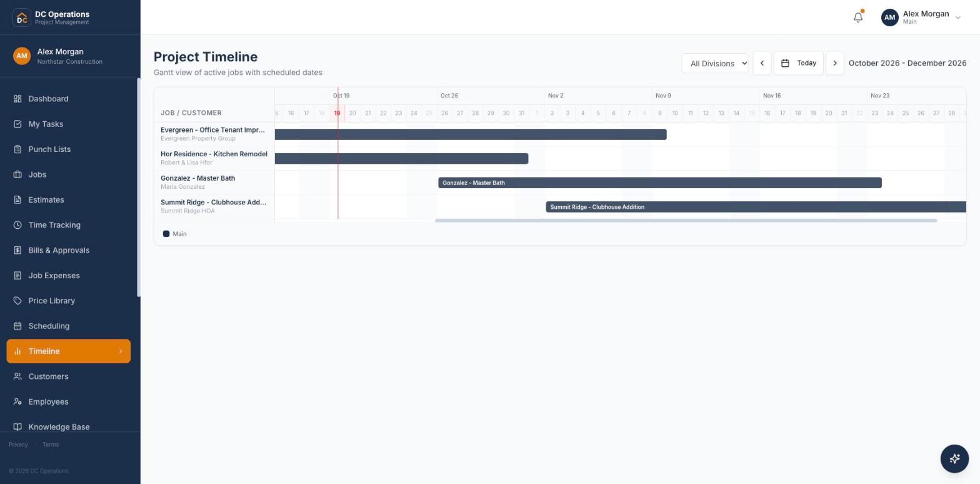Click the Price Library tag icon
The height and width of the screenshot is (484, 980).
click(x=17, y=301)
